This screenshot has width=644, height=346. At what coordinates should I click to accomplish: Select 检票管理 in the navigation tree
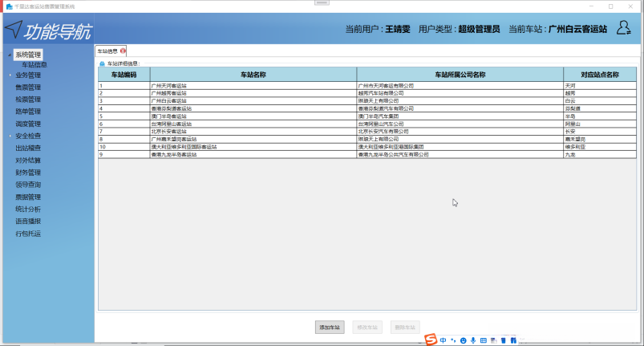28,100
